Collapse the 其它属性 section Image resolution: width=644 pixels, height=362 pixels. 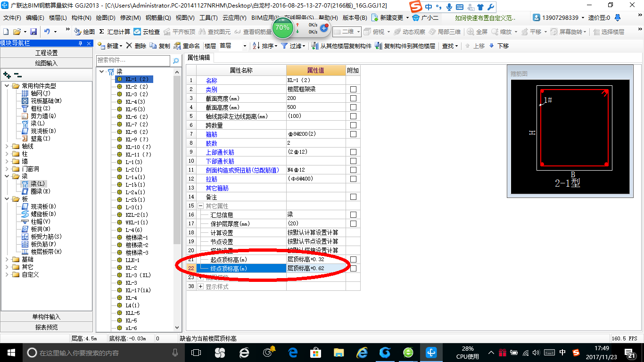[201, 206]
